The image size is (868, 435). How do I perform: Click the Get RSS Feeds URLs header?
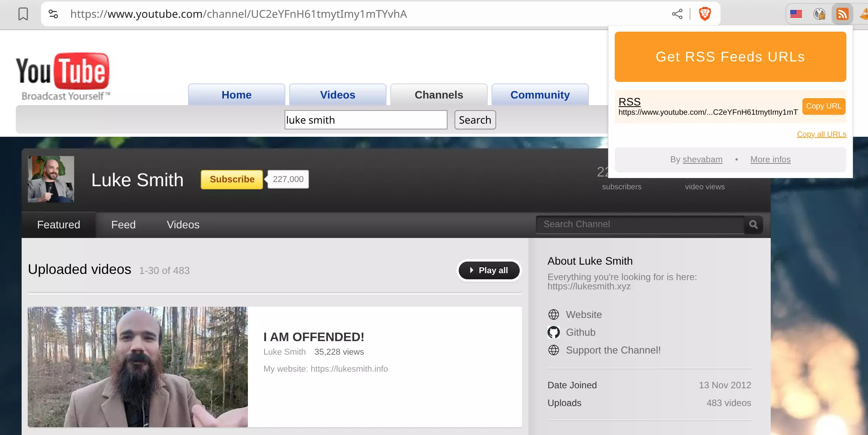point(730,57)
